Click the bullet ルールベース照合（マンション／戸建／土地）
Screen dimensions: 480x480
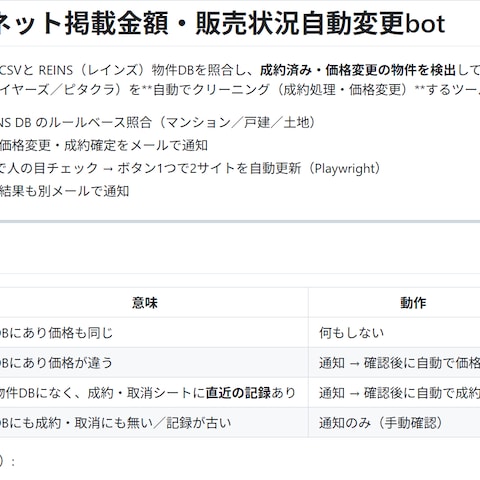[158, 122]
